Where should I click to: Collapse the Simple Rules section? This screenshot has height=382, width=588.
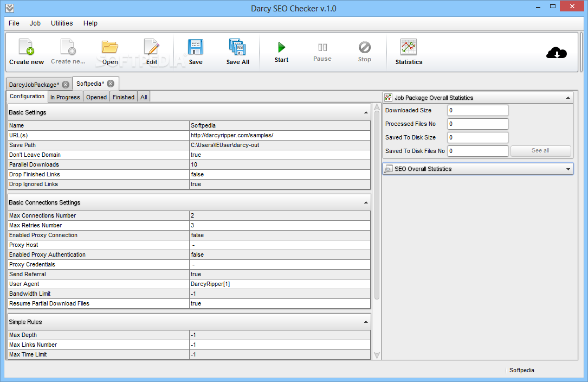366,322
